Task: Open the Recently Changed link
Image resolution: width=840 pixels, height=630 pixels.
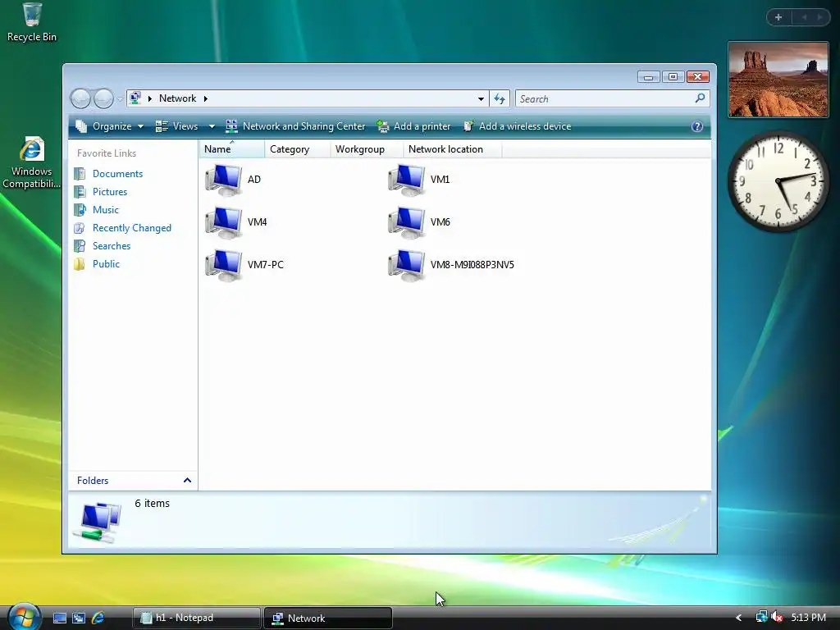Action: tap(132, 228)
